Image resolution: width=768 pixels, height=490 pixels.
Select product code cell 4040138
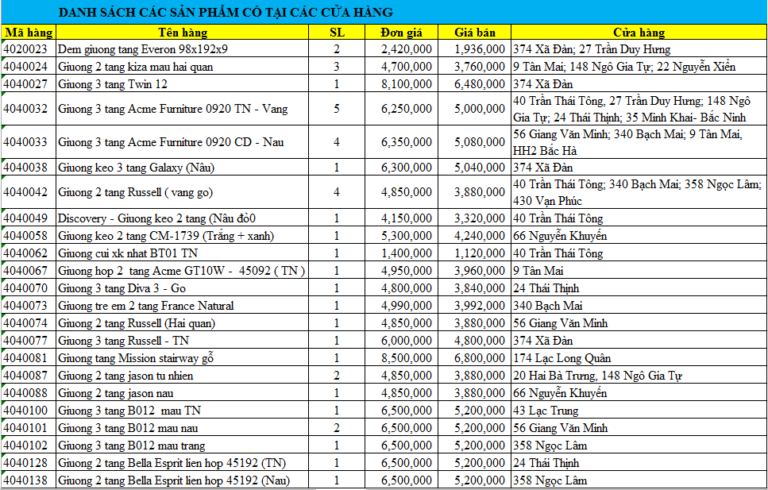tap(27, 480)
